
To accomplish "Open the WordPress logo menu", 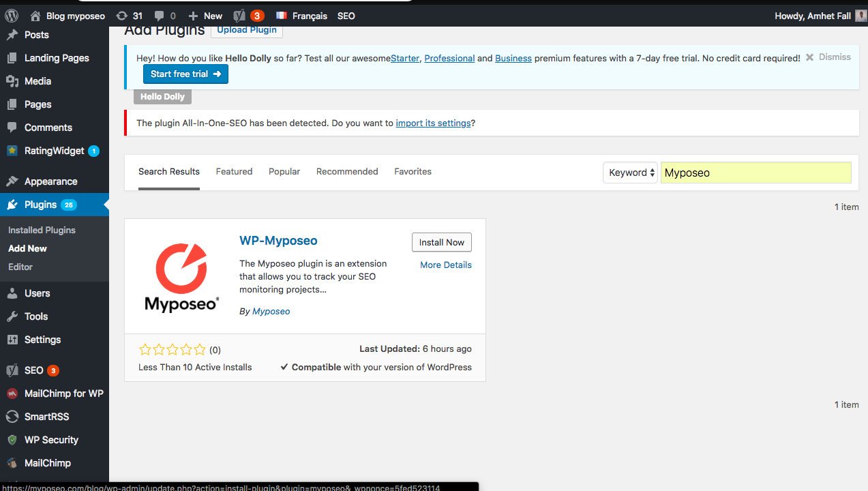I will tap(12, 16).
